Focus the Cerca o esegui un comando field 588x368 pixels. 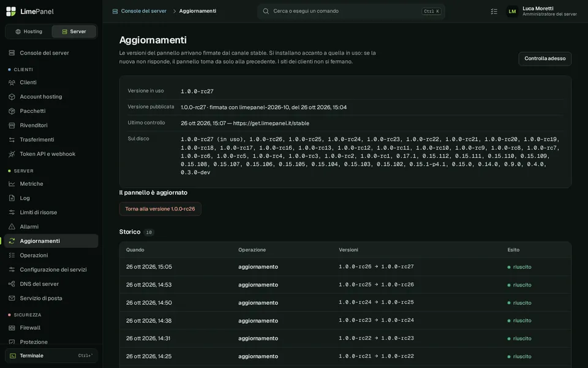[x=351, y=11]
